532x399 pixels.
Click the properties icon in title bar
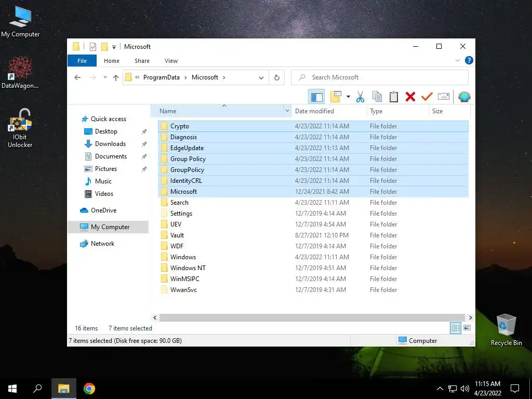pyautogui.click(x=92, y=47)
